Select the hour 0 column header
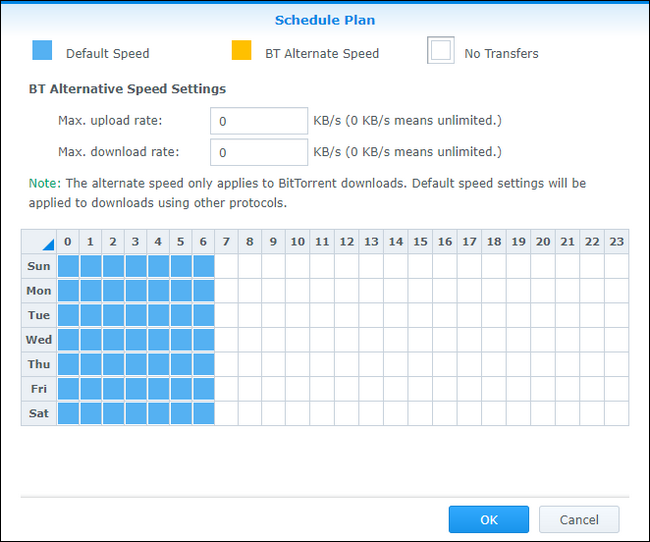The height and width of the screenshot is (542, 650). click(x=69, y=242)
